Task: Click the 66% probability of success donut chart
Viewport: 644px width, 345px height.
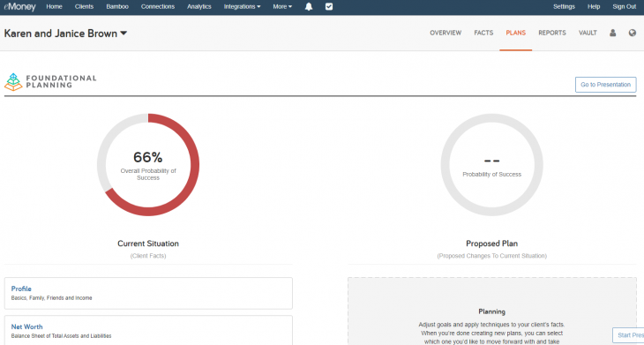Action: tap(148, 165)
